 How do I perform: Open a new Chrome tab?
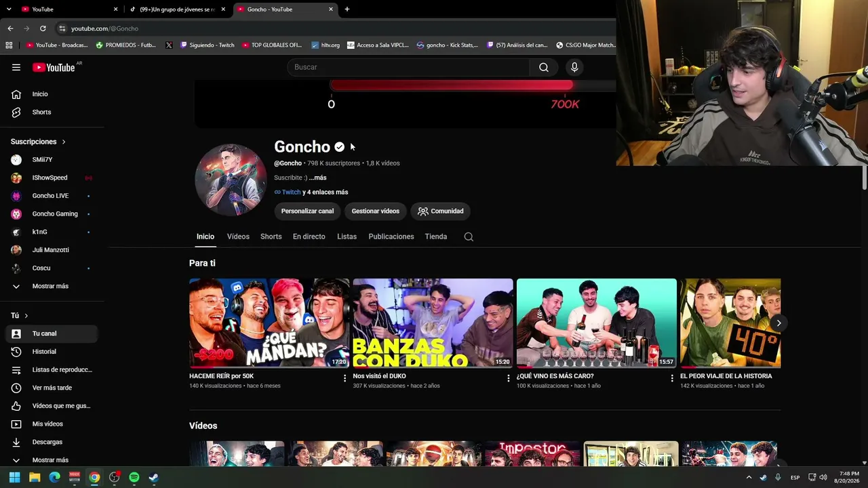pyautogui.click(x=347, y=9)
